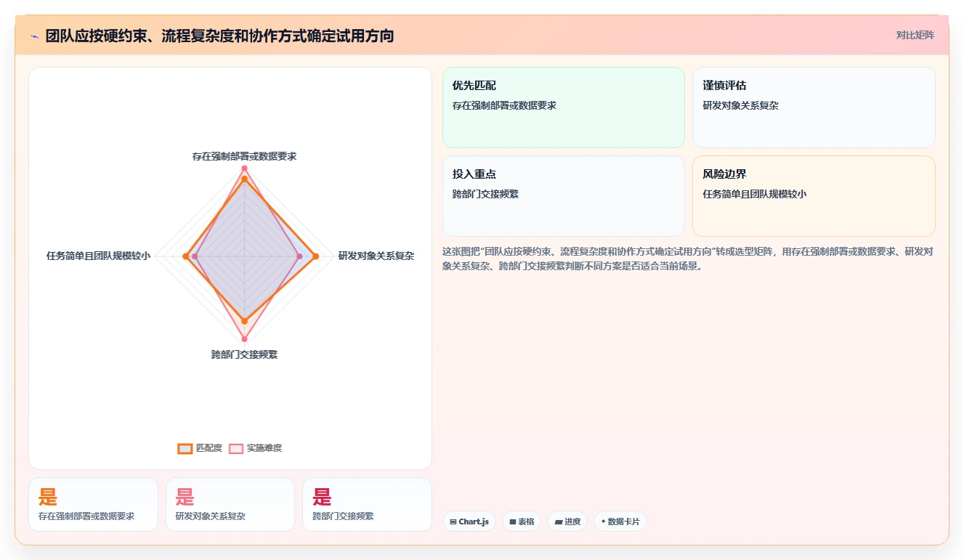This screenshot has height=560, width=964.
Task: Toggle the 实施难度 legend entry
Action: point(255,448)
